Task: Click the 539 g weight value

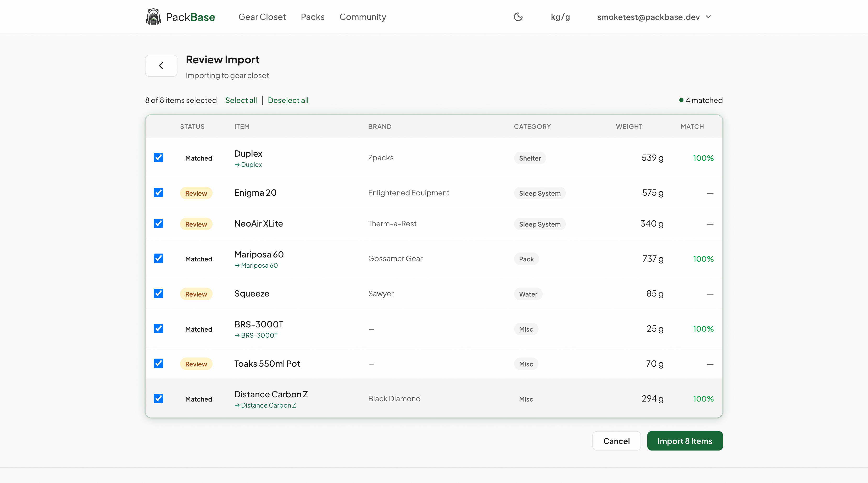Action: point(652,157)
